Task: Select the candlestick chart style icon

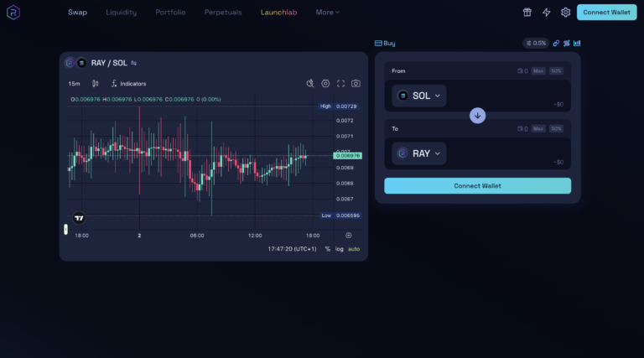Action: pyautogui.click(x=96, y=84)
